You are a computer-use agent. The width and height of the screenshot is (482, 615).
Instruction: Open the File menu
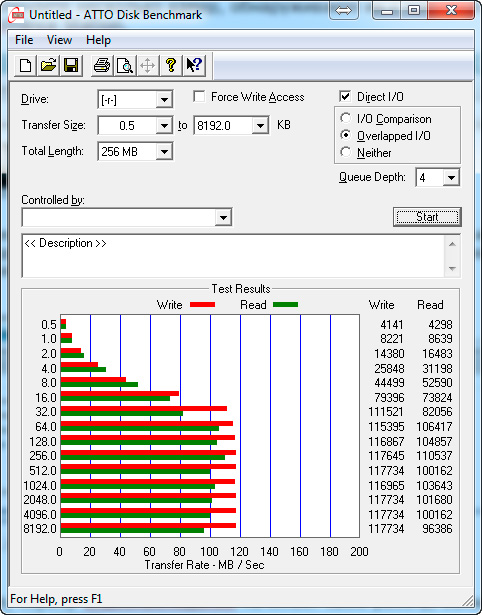pos(24,40)
